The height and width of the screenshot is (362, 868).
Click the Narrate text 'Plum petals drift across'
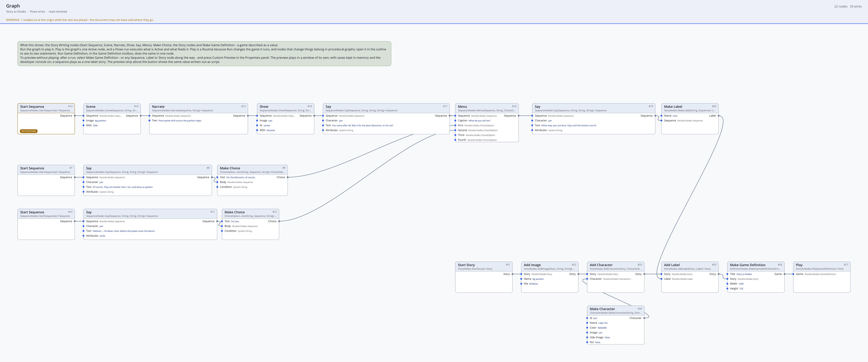pyautogui.click(x=180, y=121)
